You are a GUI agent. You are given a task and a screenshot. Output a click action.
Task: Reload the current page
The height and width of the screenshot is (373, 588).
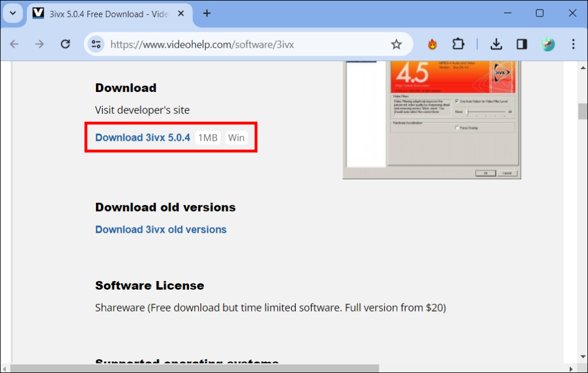(x=65, y=44)
